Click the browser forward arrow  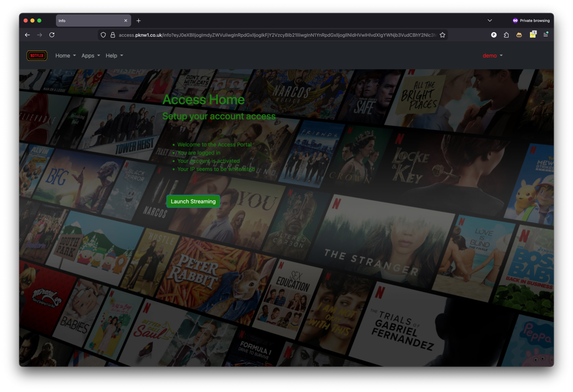[x=40, y=35]
